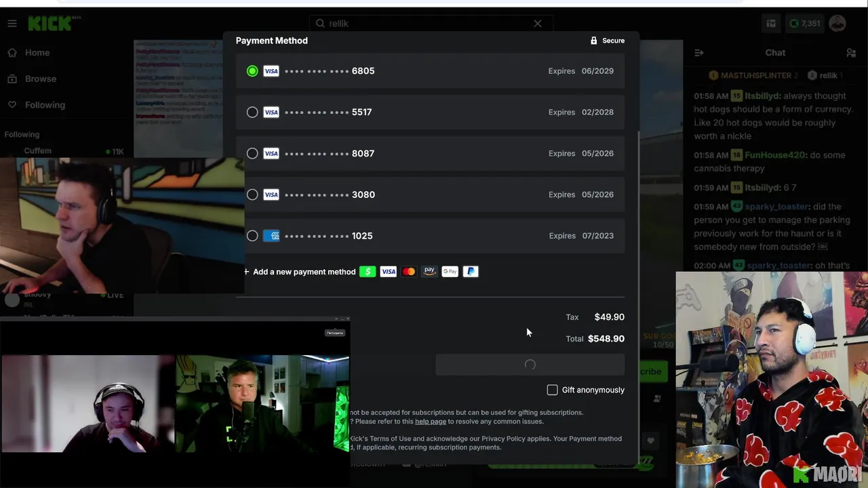Click MASTUHSPLINTER in chat header row

pos(756,75)
